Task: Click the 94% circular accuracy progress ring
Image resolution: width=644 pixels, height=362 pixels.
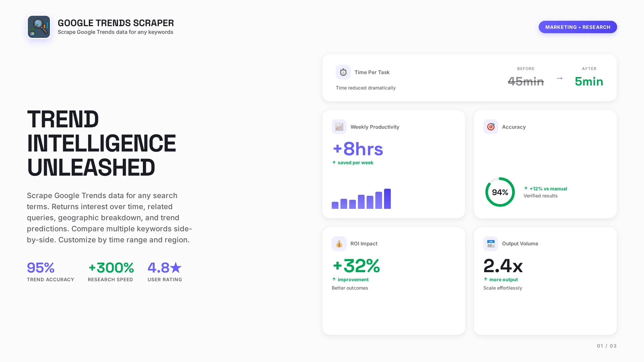Action: tap(500, 192)
